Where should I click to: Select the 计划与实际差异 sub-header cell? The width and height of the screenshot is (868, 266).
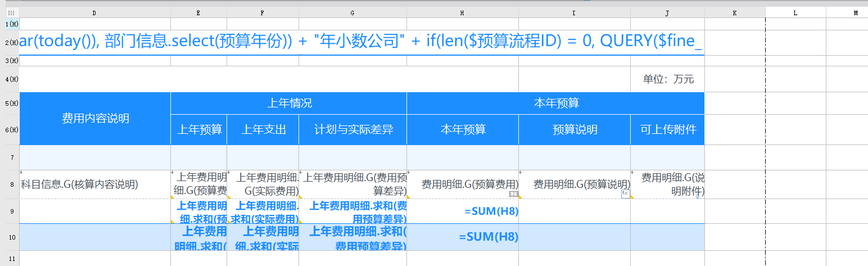point(352,130)
